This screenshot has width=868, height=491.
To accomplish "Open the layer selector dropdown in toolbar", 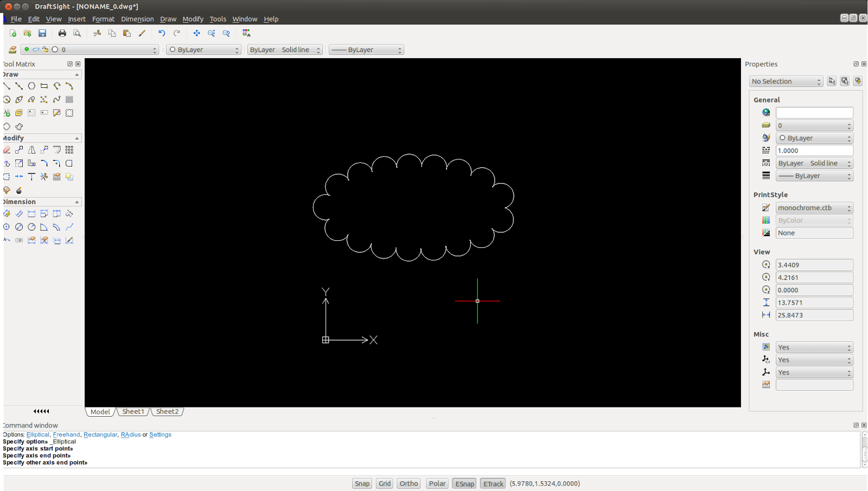I will point(90,49).
